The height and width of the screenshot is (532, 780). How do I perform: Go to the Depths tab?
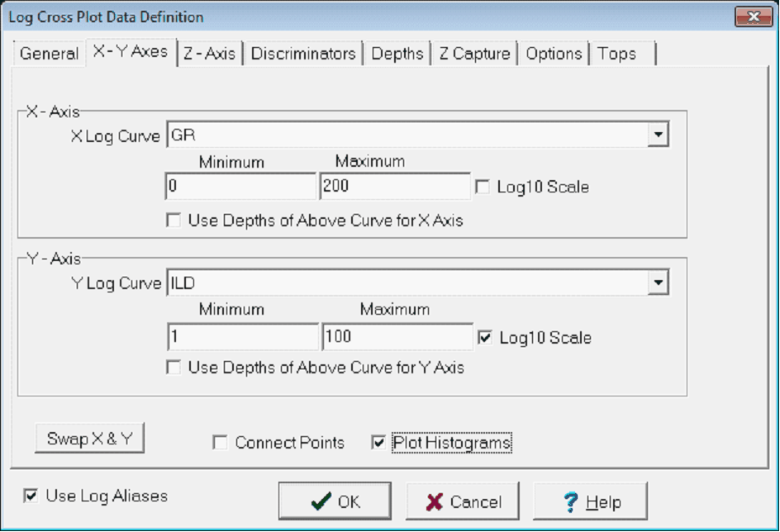click(397, 55)
